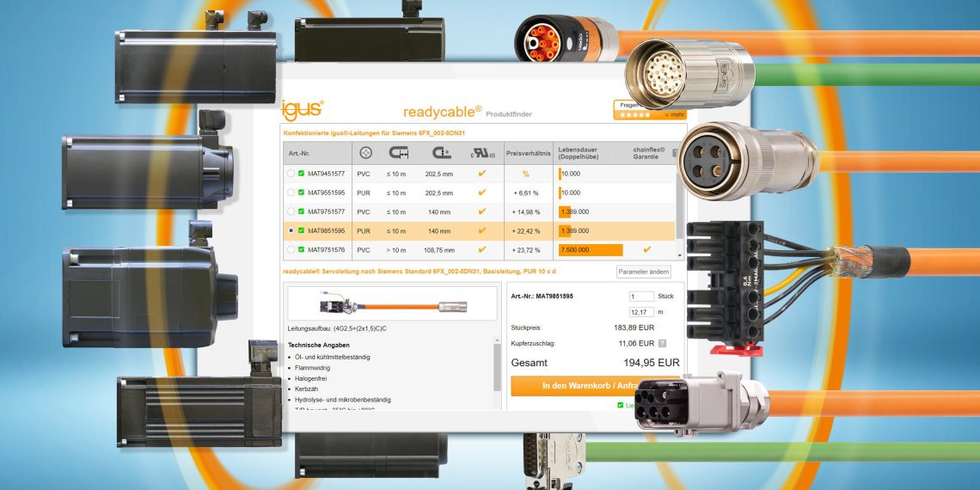
Task: Click the cable length in meters field
Action: [x=641, y=312]
